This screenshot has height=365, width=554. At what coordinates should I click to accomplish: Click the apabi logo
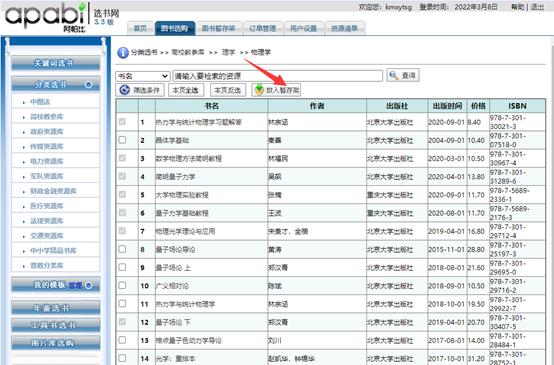[45, 17]
